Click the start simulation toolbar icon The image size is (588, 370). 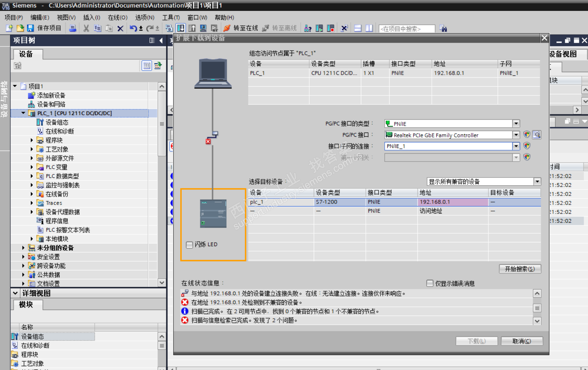click(203, 28)
